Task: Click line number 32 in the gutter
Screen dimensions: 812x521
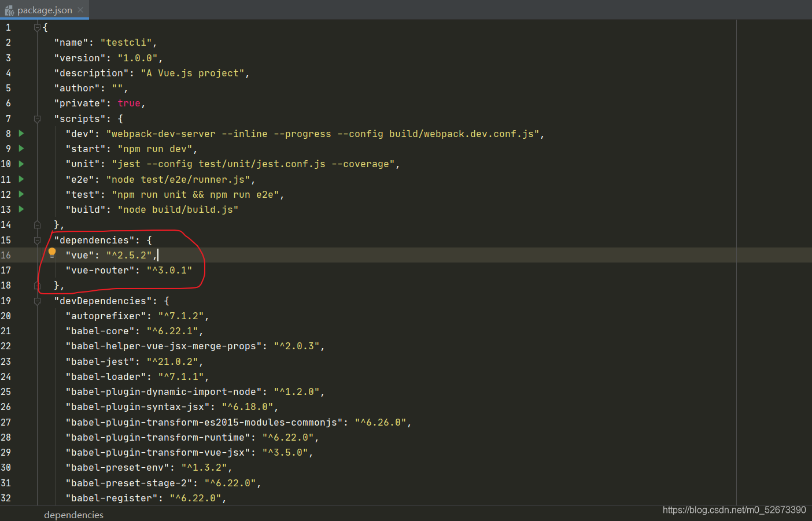Action: point(6,498)
